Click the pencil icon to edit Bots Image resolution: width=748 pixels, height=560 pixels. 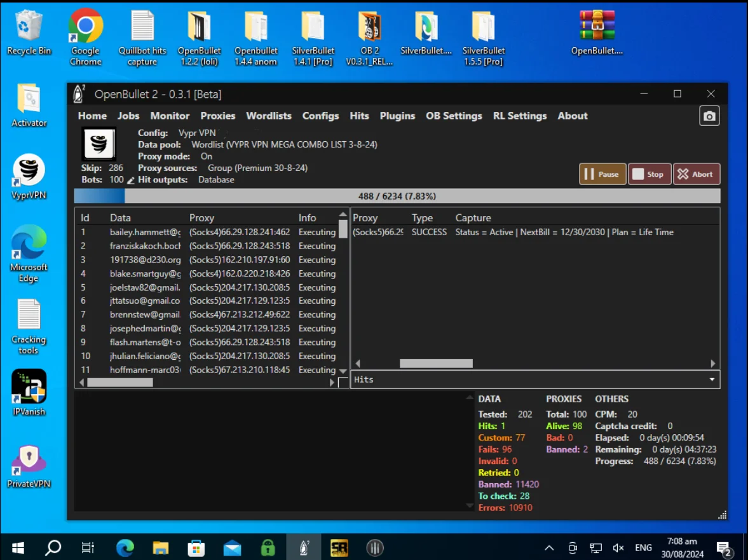131,181
